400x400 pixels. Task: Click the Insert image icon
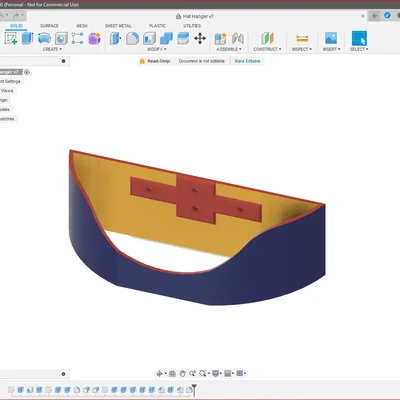[331, 38]
